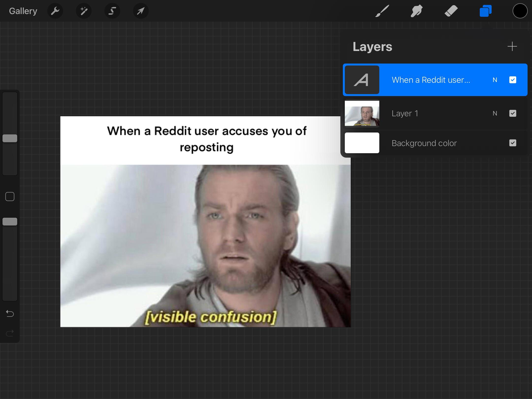Select the Eraser tool
The width and height of the screenshot is (532, 399).
tap(451, 11)
